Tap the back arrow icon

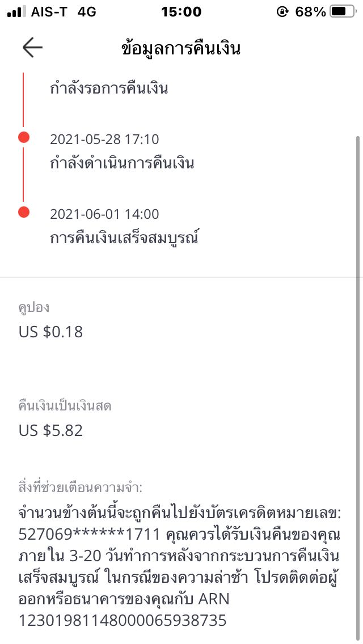[32, 48]
